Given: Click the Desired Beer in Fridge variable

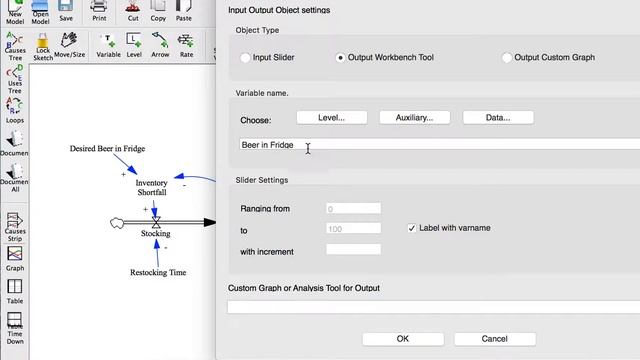Looking at the screenshot, I should pos(107,149).
